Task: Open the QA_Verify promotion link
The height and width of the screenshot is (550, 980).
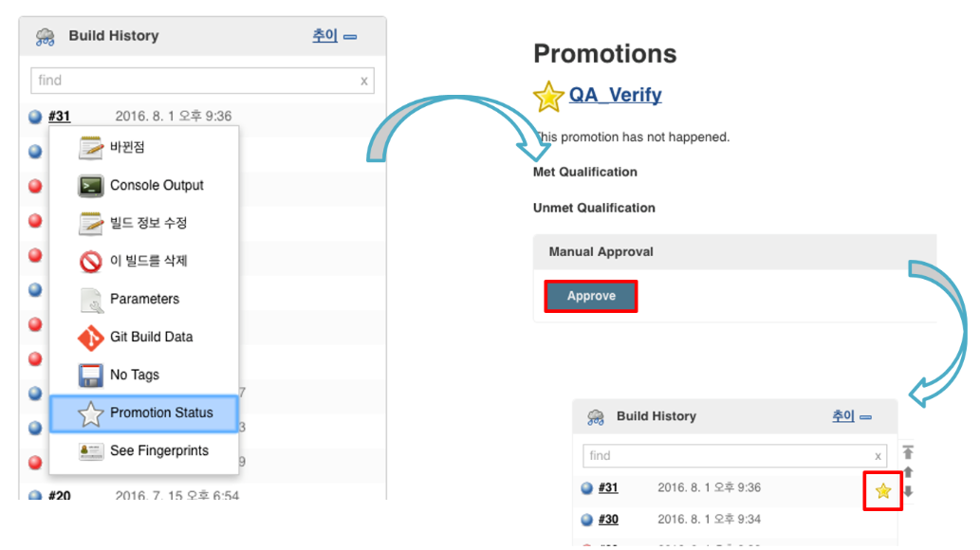Action: click(615, 96)
